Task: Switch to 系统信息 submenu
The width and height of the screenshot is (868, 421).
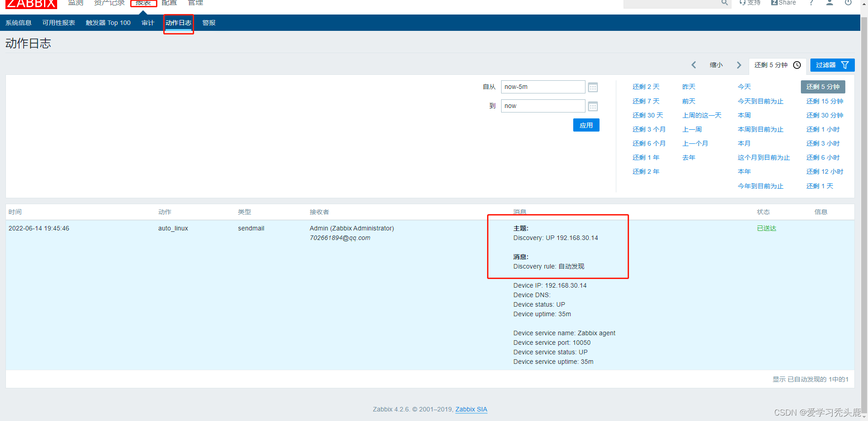Action: [x=19, y=23]
